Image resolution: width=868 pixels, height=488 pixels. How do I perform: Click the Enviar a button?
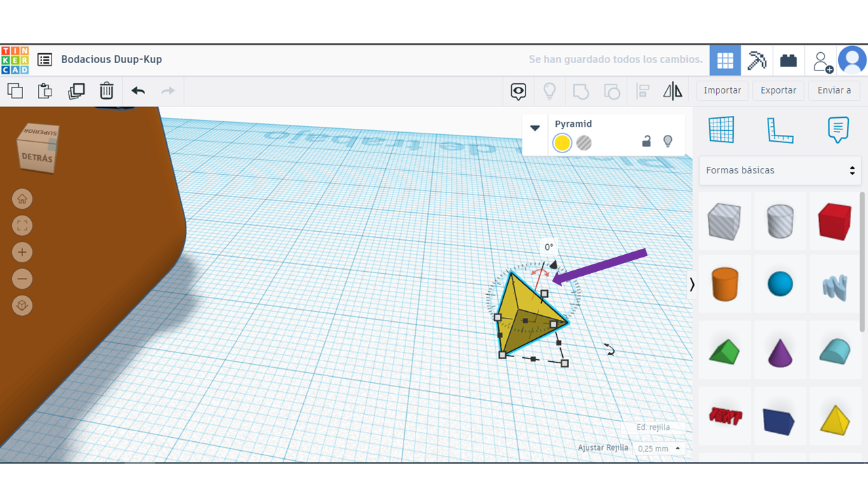[834, 91]
